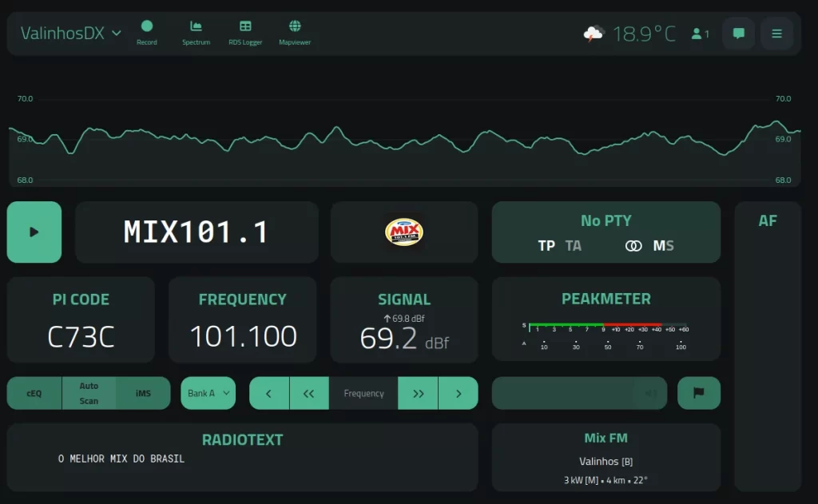The height and width of the screenshot is (504, 818).
Task: Open the Spectrum view
Action: point(197,33)
